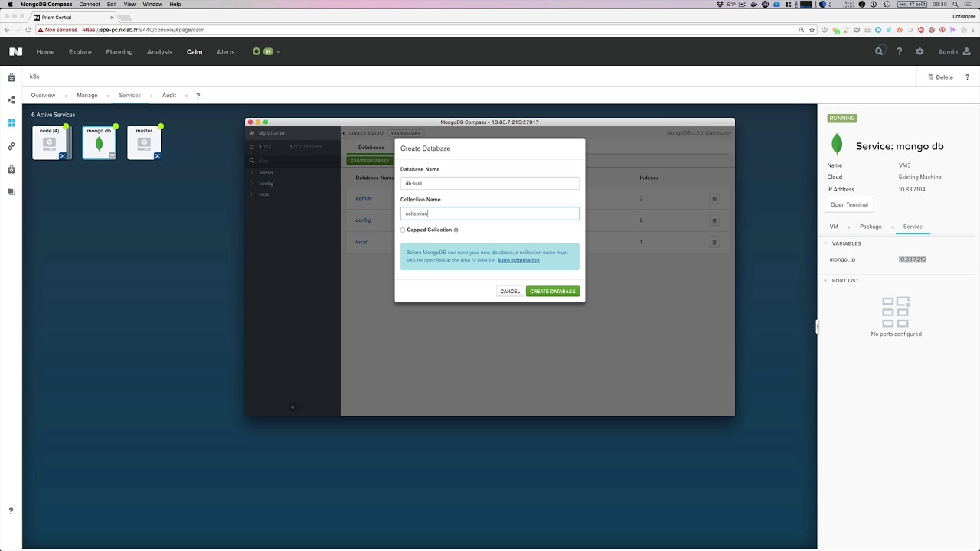The height and width of the screenshot is (551, 980).
Task: Enable the Capped Collection checkbox
Action: [403, 230]
